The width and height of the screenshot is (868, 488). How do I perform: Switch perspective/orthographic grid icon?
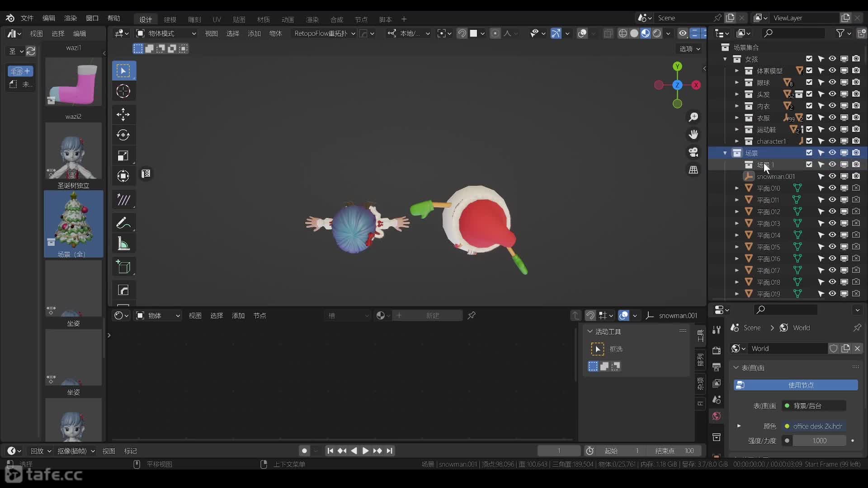693,170
